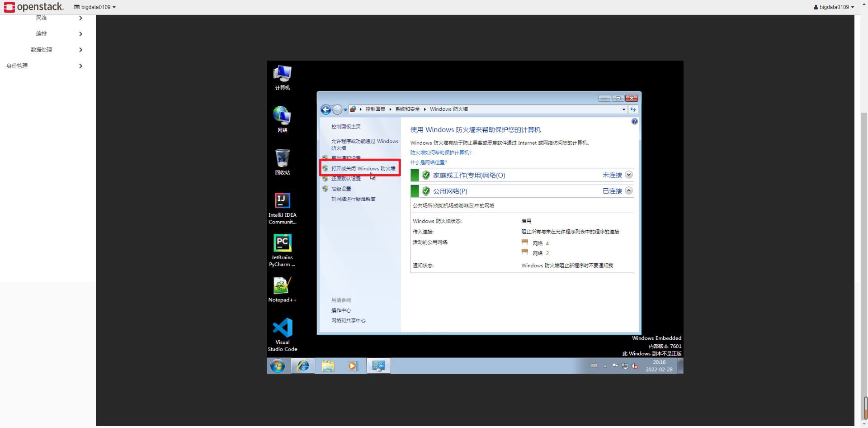Launch Visual Studio Code desktop shortcut

tap(283, 335)
